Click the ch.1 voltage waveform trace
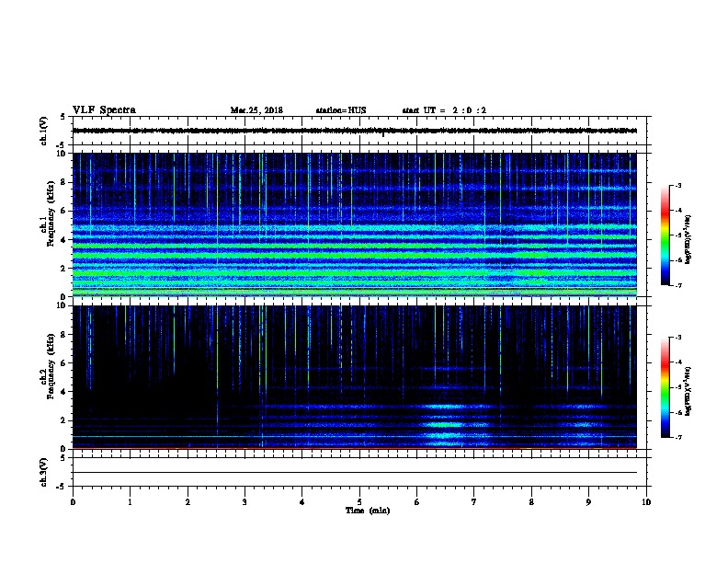This screenshot has height=563, width=728. (x=355, y=131)
